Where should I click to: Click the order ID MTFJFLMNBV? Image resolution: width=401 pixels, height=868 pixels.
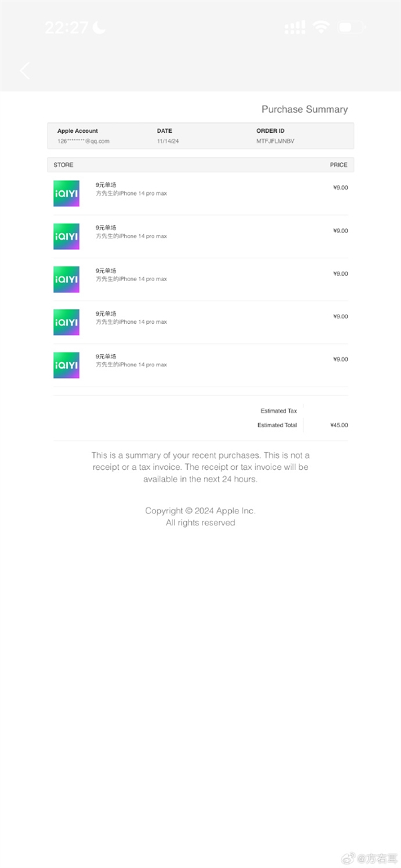pyautogui.click(x=275, y=141)
